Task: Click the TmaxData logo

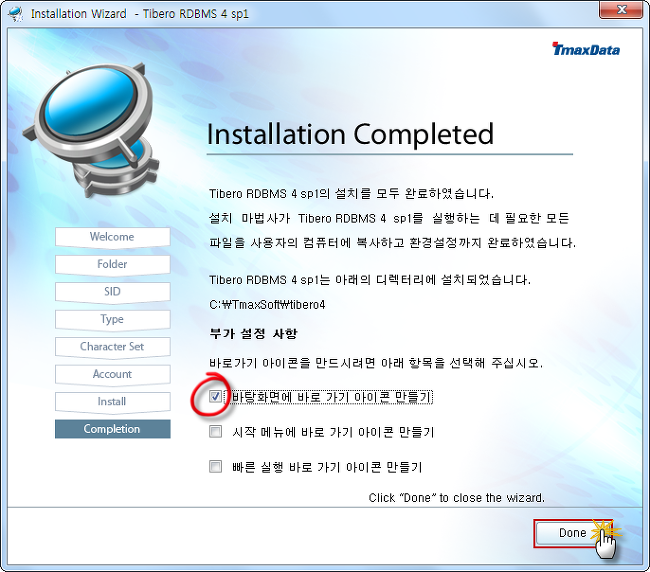Action: 586,49
